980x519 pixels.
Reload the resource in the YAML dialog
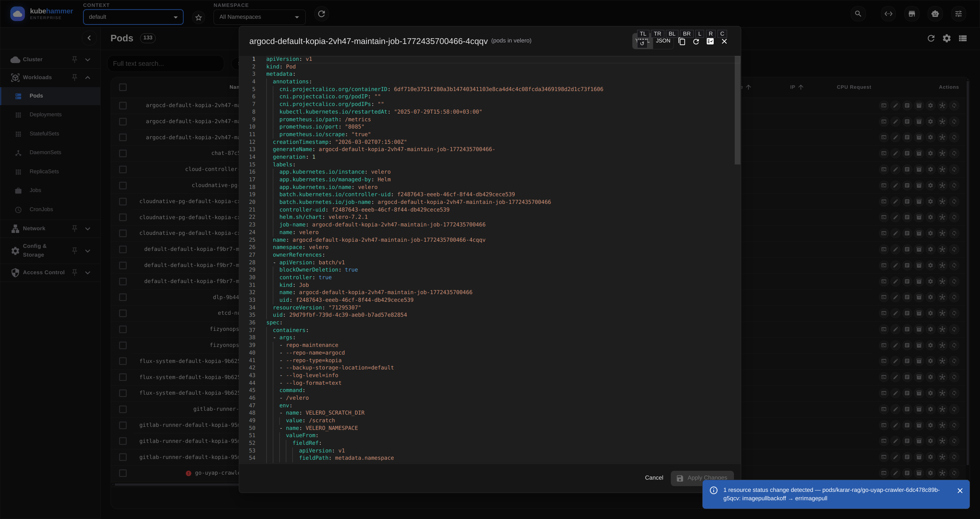coord(696,41)
